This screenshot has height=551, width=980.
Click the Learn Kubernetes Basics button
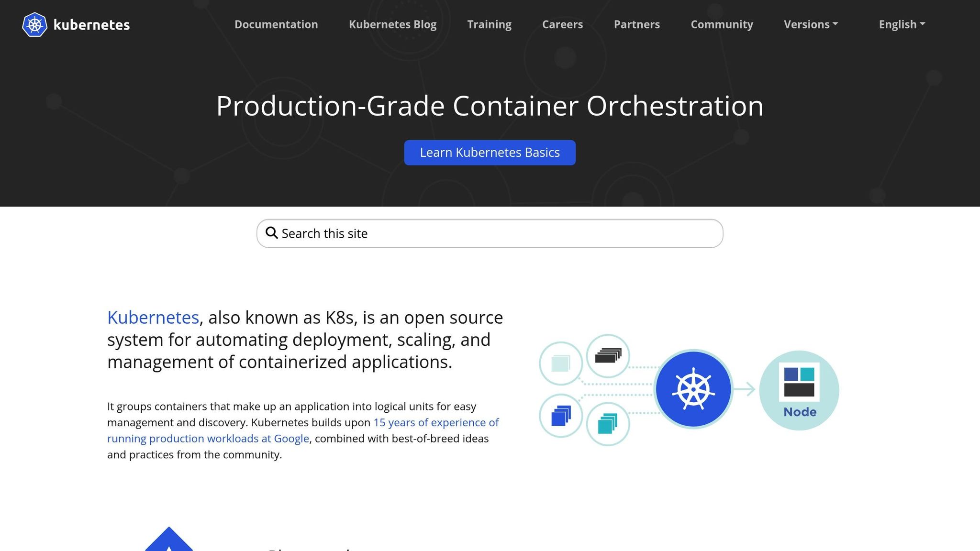click(490, 152)
